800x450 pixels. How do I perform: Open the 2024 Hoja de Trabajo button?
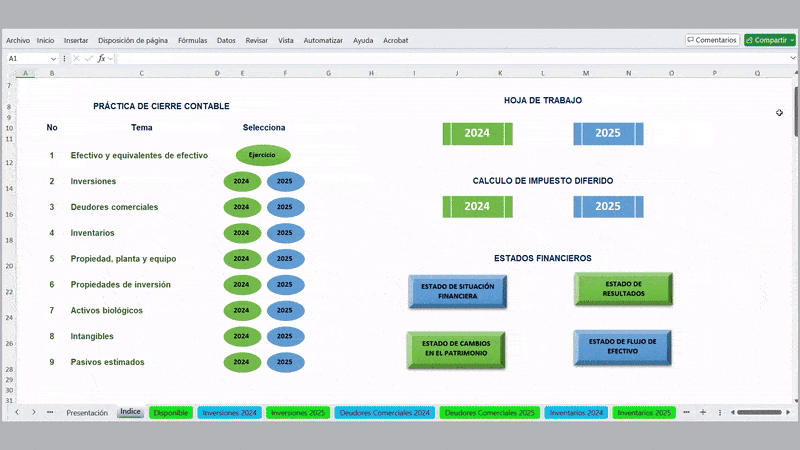point(477,133)
